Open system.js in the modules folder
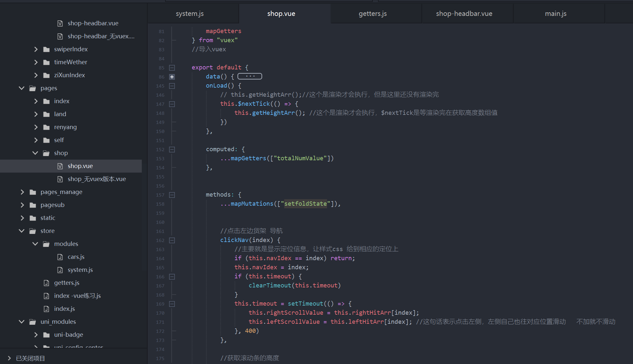This screenshot has width=633, height=364. (80, 270)
